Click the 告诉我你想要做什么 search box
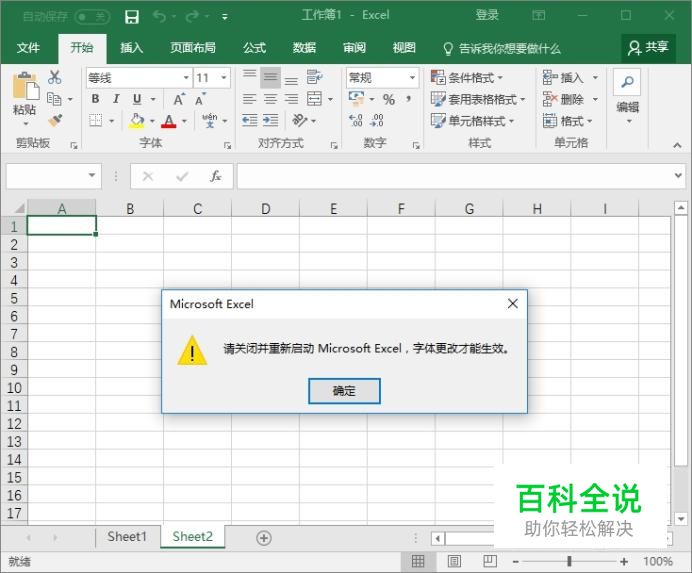 [x=501, y=48]
